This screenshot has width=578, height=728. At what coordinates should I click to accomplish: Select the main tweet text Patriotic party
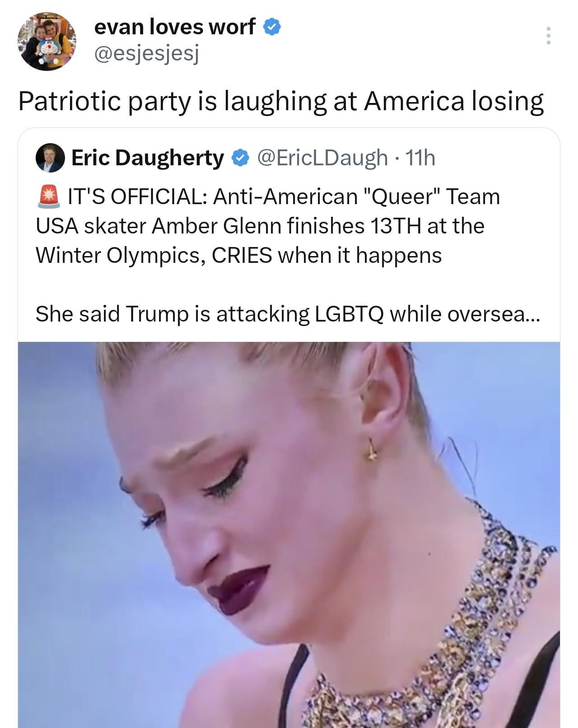281,101
